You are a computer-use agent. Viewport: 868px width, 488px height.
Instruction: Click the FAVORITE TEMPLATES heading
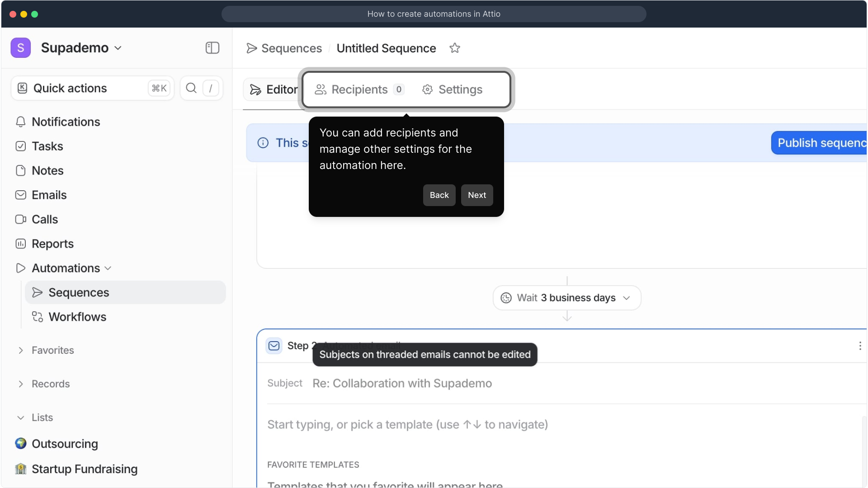[x=313, y=465]
